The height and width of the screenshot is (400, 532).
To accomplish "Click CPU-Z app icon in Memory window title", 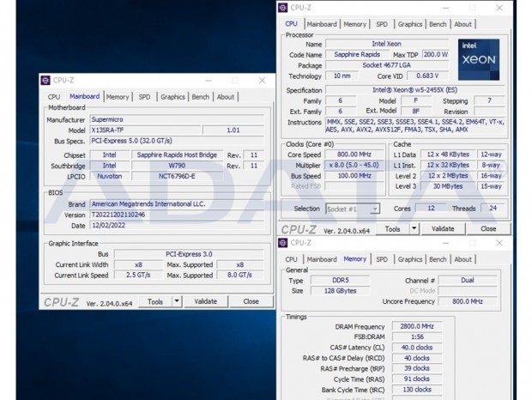I will (282, 243).
